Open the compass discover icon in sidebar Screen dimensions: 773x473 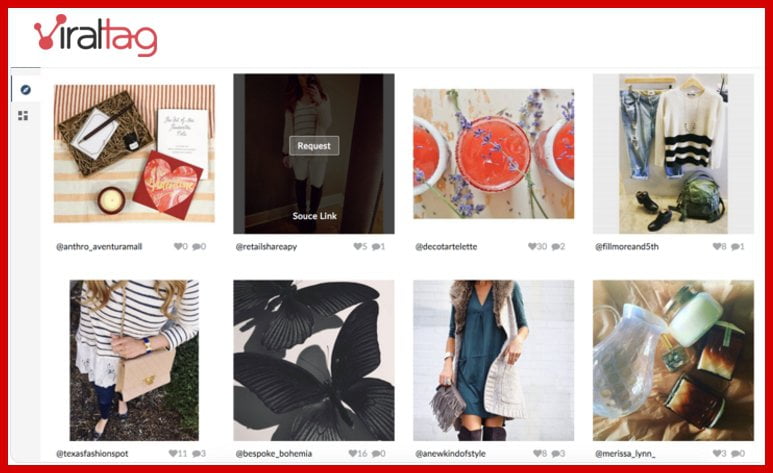pos(25,89)
